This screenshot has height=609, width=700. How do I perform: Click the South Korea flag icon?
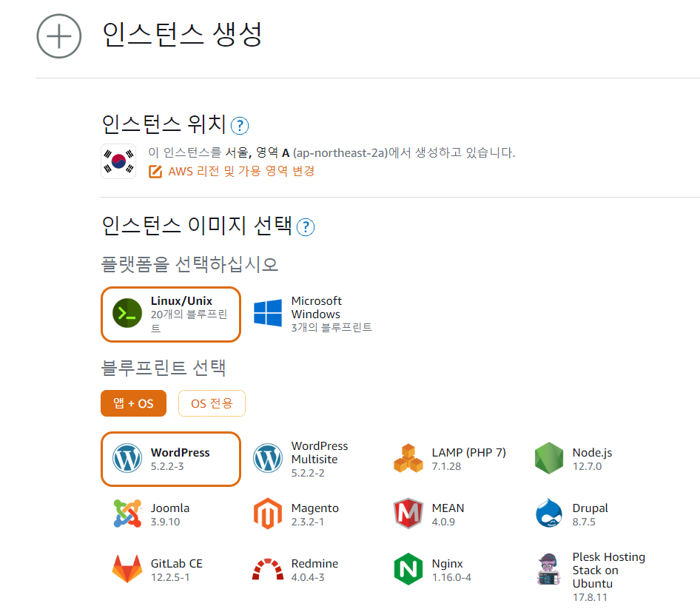click(118, 161)
